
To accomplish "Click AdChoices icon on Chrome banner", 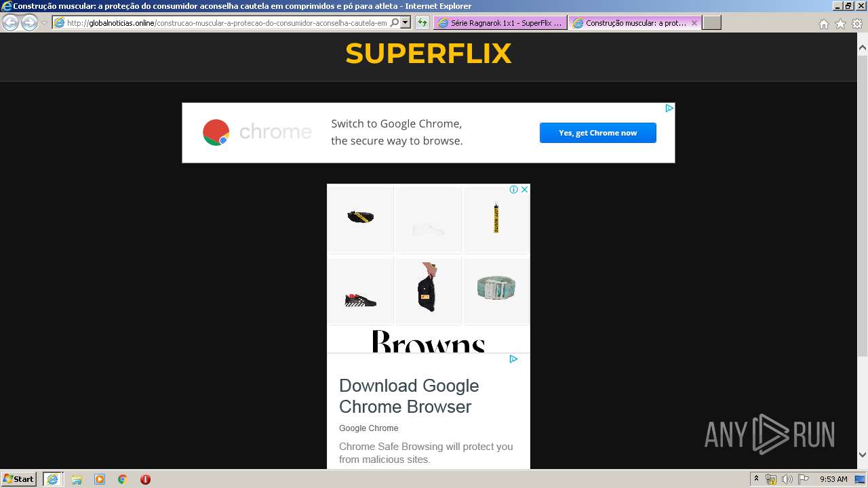I will point(669,108).
